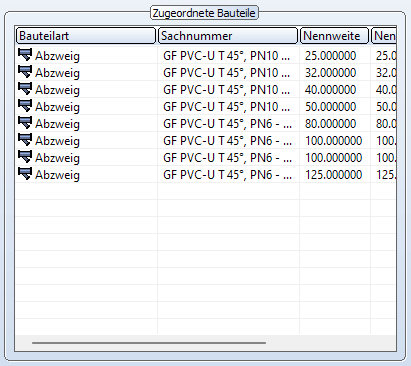This screenshot has width=411, height=366.
Task: Click the PN6 Sachnummer in the 125.000000 row
Action: point(228,175)
